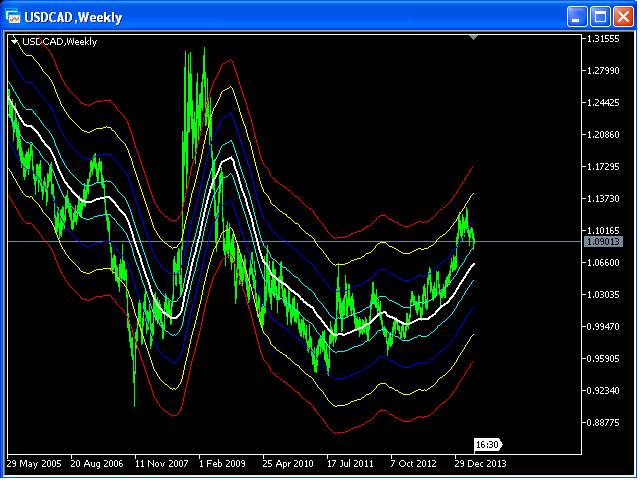
Task: Click the 11 Nov 2007 date label
Action: pos(162,464)
